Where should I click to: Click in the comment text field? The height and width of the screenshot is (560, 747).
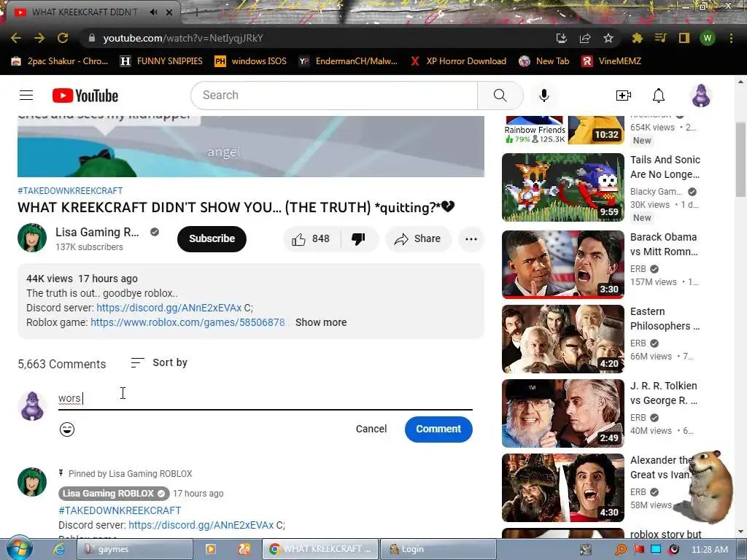coord(265,398)
